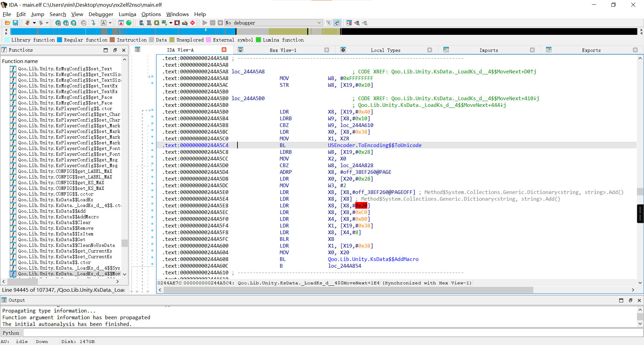Click the Python command input field

[333, 333]
